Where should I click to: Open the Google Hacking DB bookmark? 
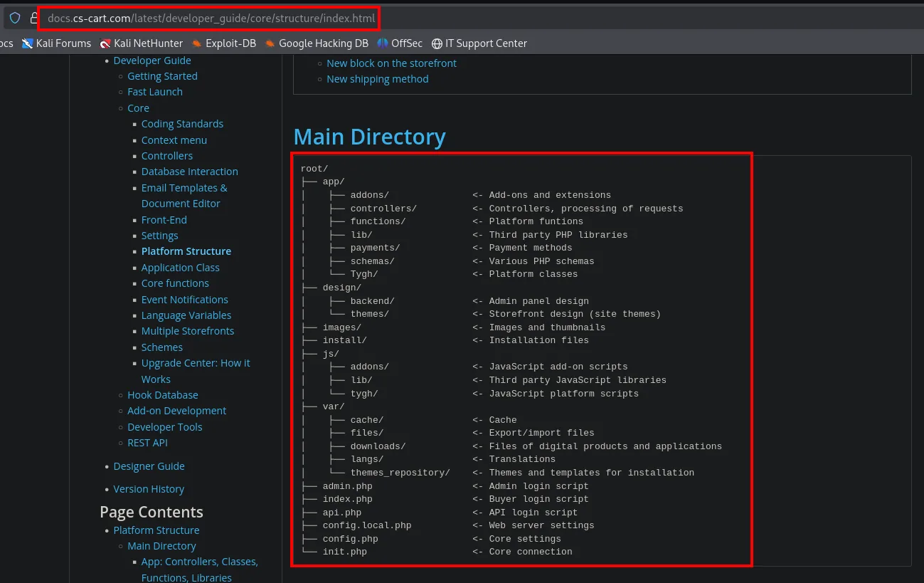pyautogui.click(x=317, y=43)
